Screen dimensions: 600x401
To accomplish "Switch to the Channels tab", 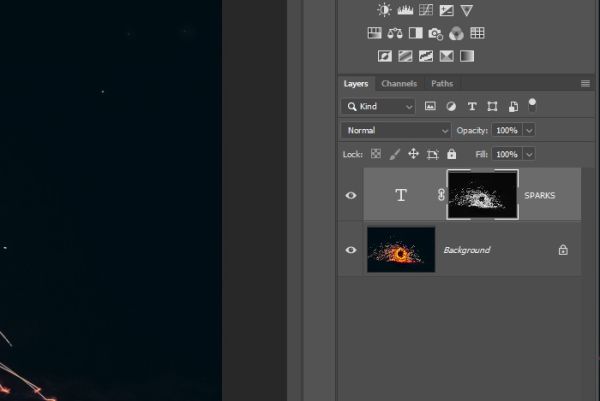I will [x=399, y=83].
